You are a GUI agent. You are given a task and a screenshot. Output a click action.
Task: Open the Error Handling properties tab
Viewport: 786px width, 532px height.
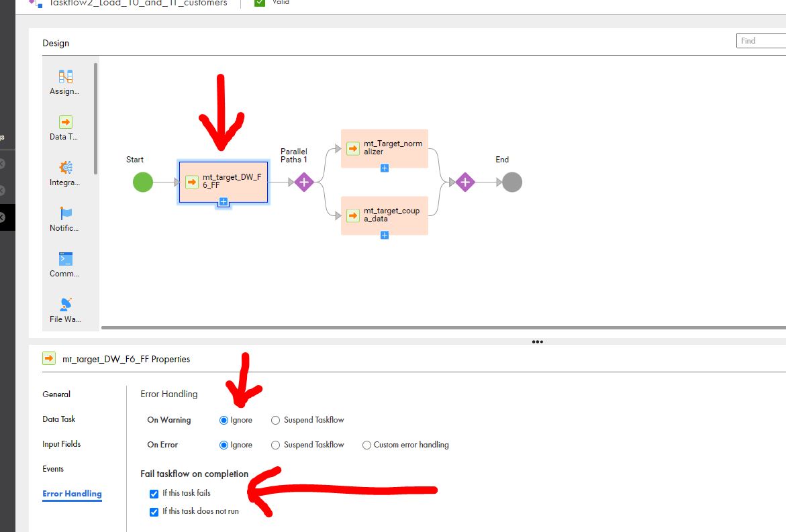pos(72,494)
